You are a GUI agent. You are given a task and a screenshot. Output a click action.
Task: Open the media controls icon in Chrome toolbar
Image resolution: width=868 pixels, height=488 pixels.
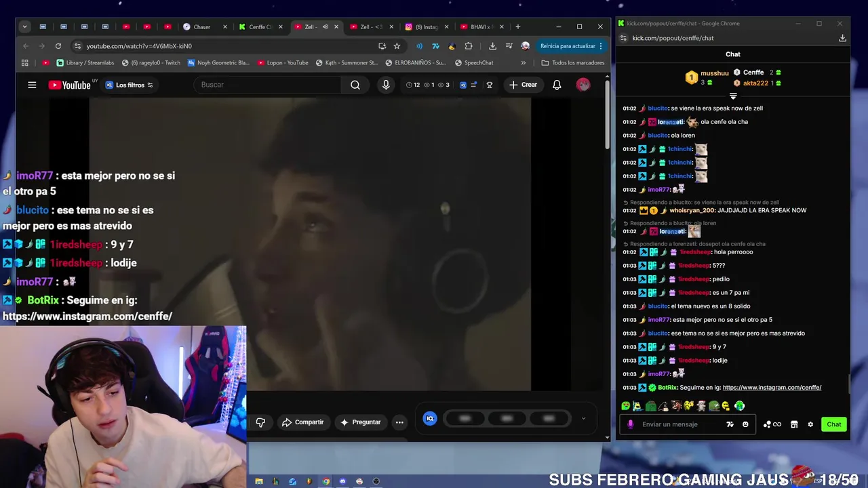coord(509,46)
